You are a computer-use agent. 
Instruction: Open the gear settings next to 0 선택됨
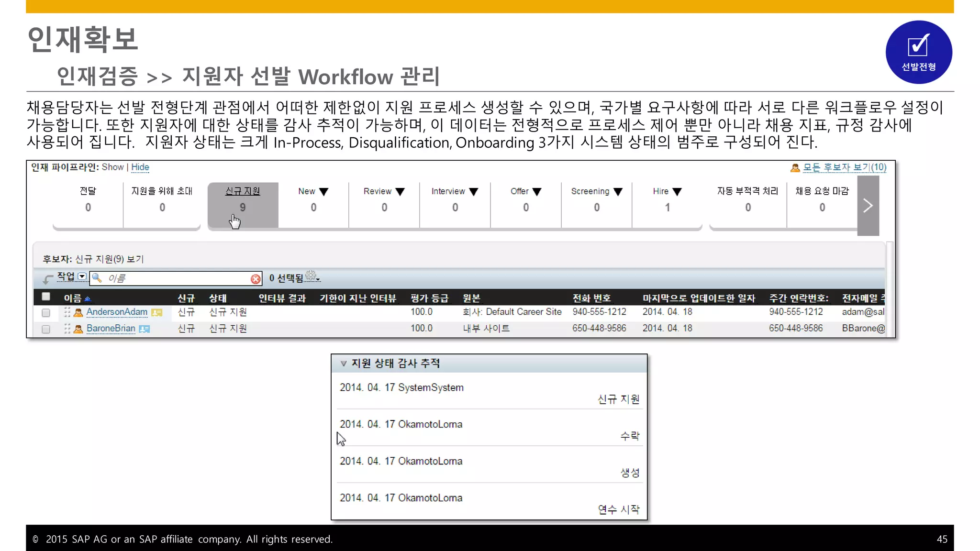pos(312,276)
